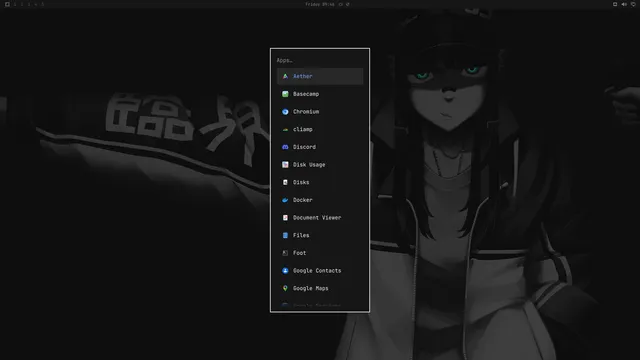The height and width of the screenshot is (360, 640).
Task: Focus the Apps… search field
Action: coord(320,60)
